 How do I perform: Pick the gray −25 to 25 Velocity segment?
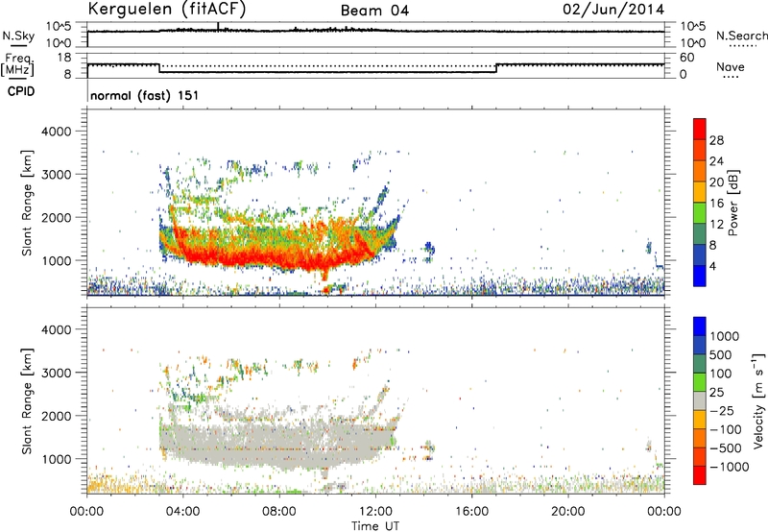tap(700, 400)
